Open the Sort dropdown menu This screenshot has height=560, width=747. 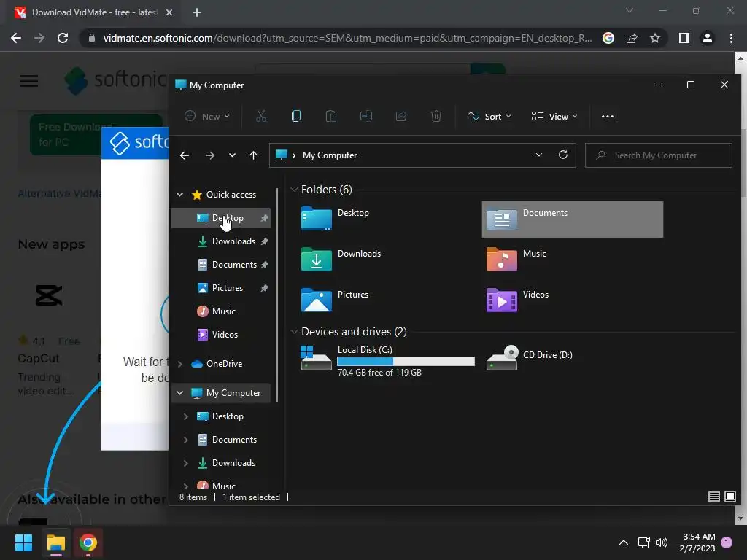[489, 116]
